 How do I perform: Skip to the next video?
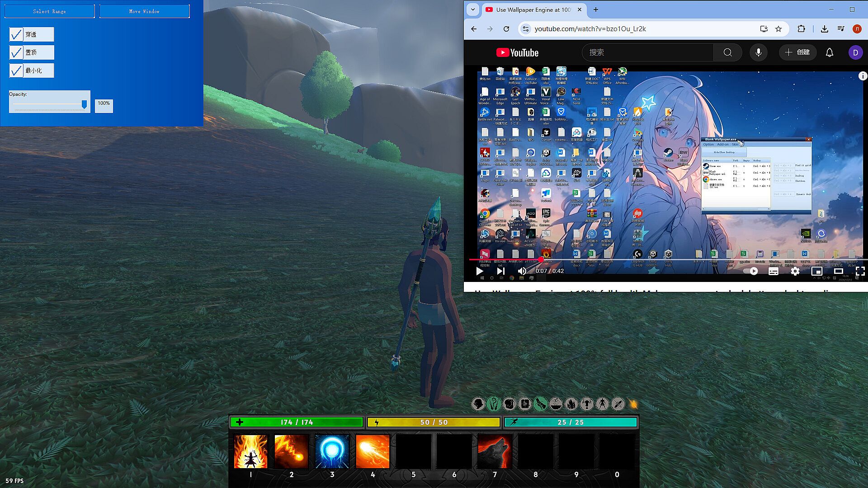500,271
